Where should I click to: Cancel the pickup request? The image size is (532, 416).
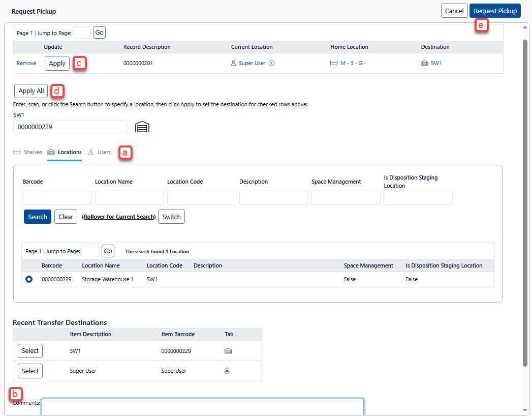tap(454, 11)
